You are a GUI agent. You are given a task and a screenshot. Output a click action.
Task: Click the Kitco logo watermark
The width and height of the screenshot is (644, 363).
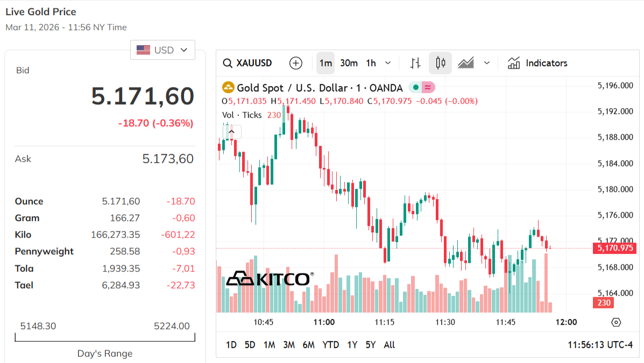(x=269, y=279)
